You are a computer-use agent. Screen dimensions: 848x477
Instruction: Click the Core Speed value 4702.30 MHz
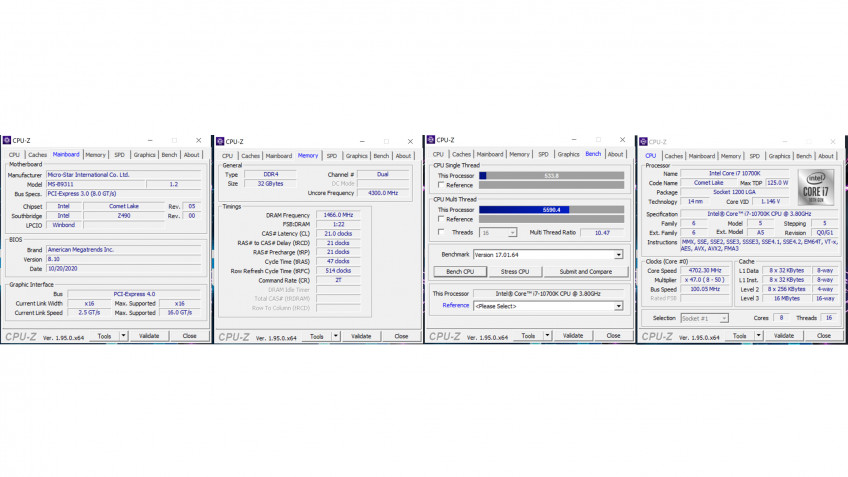[705, 270]
